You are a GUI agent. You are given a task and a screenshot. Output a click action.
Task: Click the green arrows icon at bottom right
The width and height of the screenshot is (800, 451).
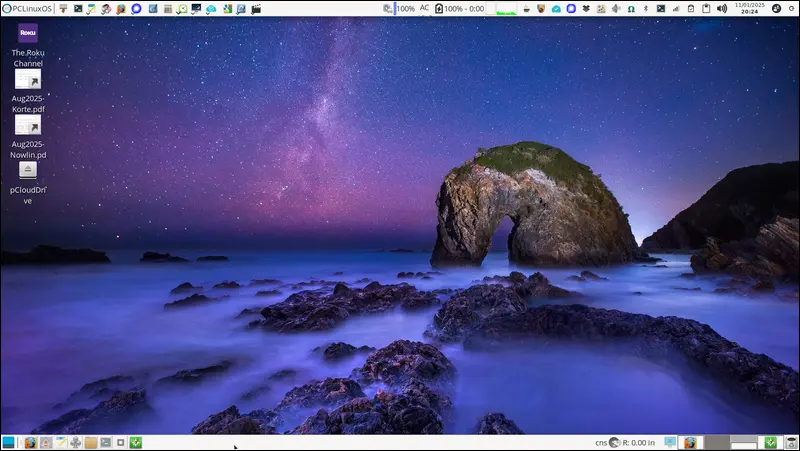click(x=771, y=442)
